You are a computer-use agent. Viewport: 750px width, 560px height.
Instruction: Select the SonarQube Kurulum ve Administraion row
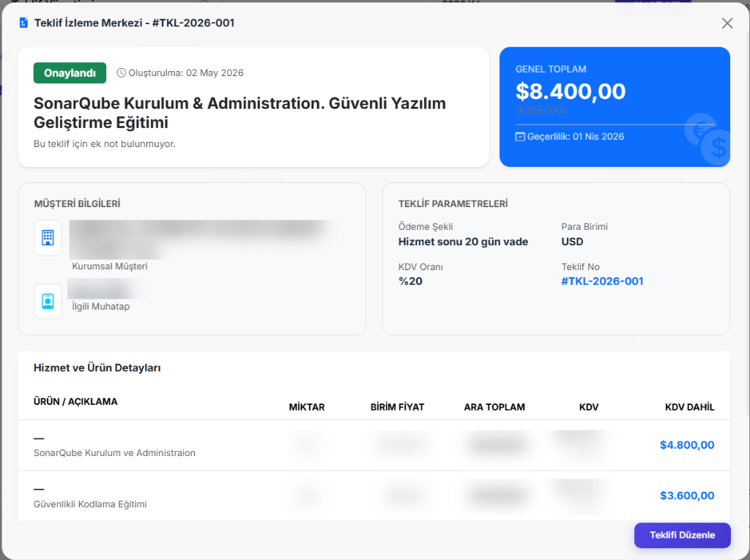(374, 445)
